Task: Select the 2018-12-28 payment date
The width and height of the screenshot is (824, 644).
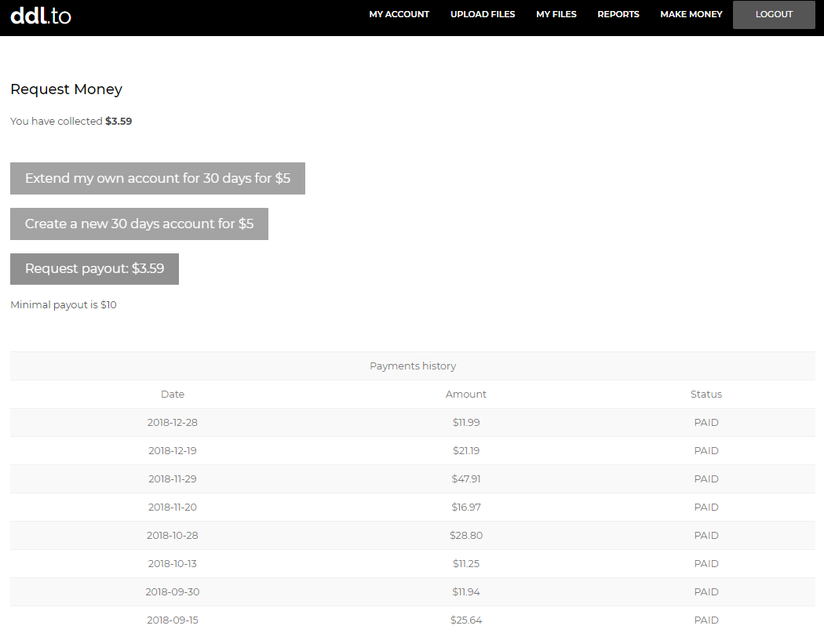Action: [x=173, y=423]
